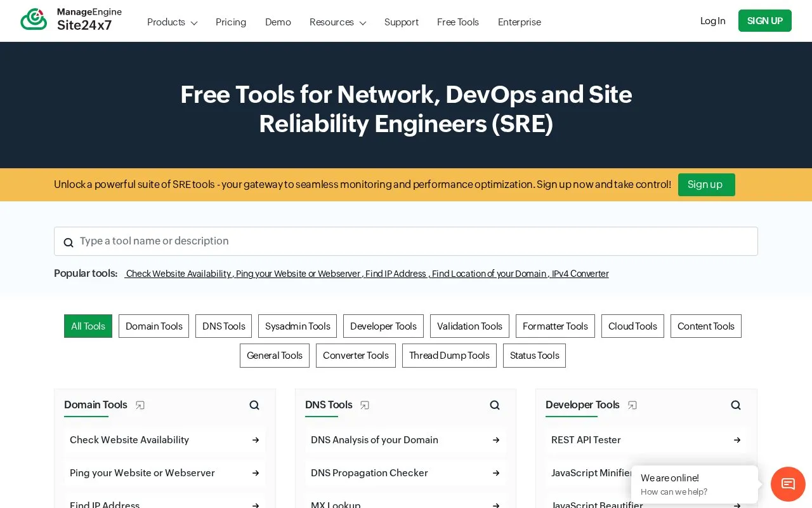Open REST API Tester row
This screenshot has width=812, height=508.
pos(646,440)
